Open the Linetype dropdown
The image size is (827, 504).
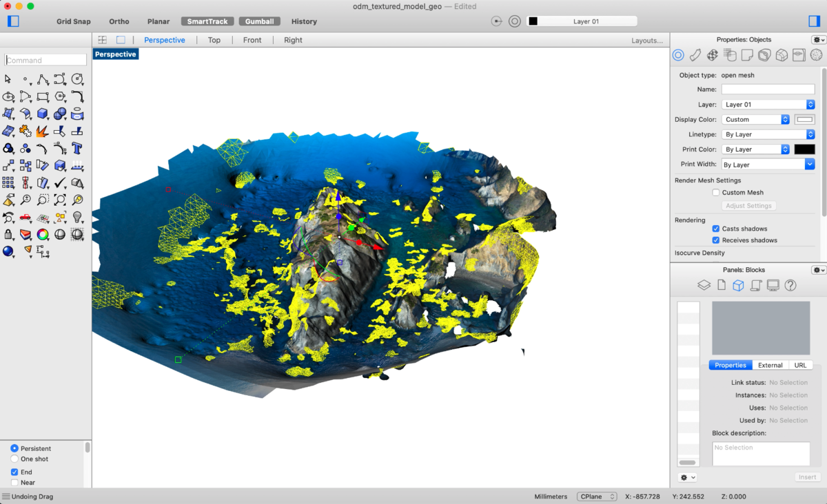point(768,134)
